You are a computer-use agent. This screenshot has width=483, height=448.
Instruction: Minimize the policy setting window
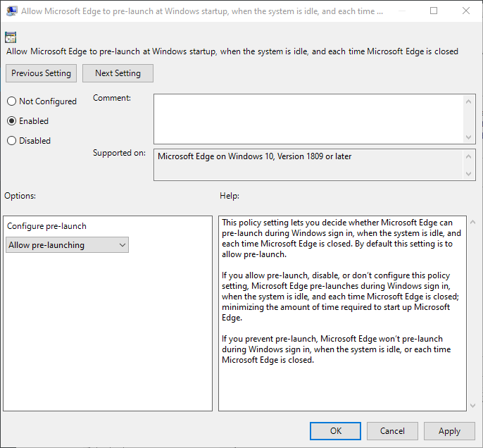point(401,11)
